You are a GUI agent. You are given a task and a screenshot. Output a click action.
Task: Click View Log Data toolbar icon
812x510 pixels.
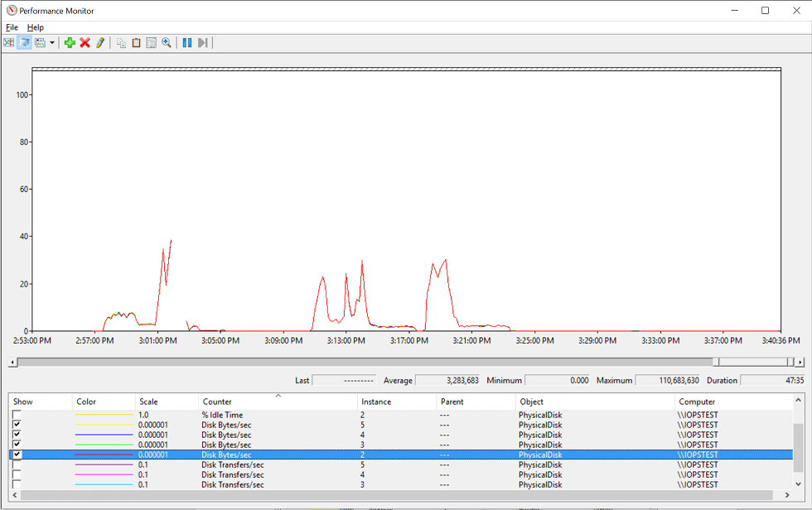click(x=24, y=42)
